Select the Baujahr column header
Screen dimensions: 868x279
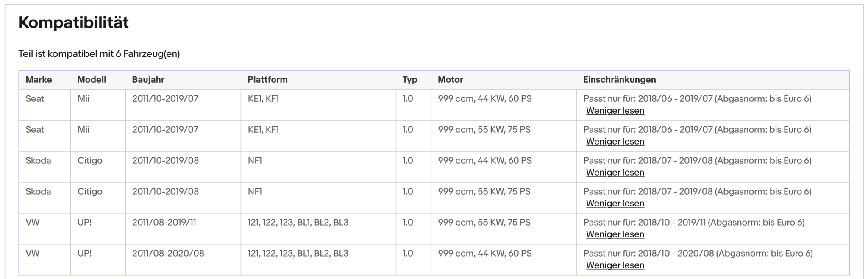click(x=148, y=80)
